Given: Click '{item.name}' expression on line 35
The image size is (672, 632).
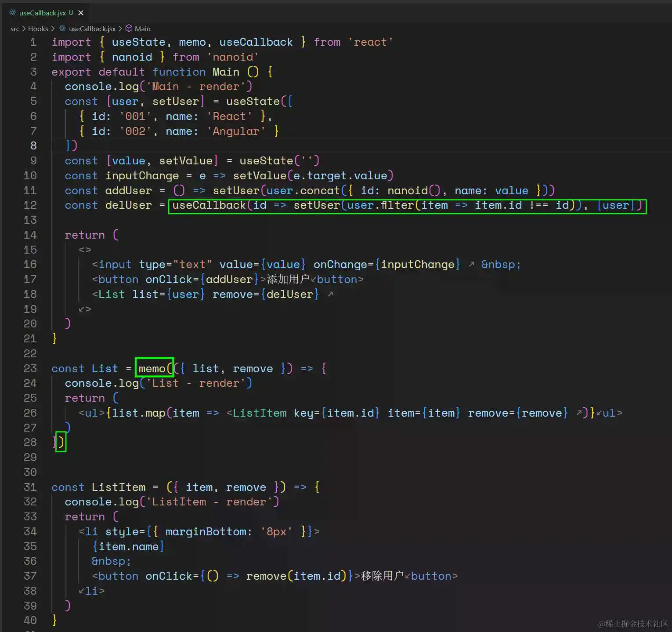Looking at the screenshot, I should click(128, 547).
